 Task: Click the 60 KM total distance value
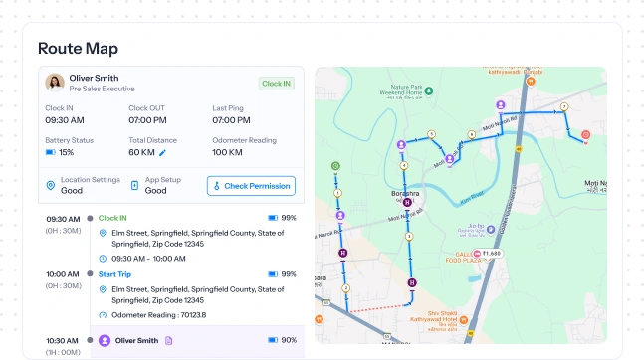[x=141, y=152]
